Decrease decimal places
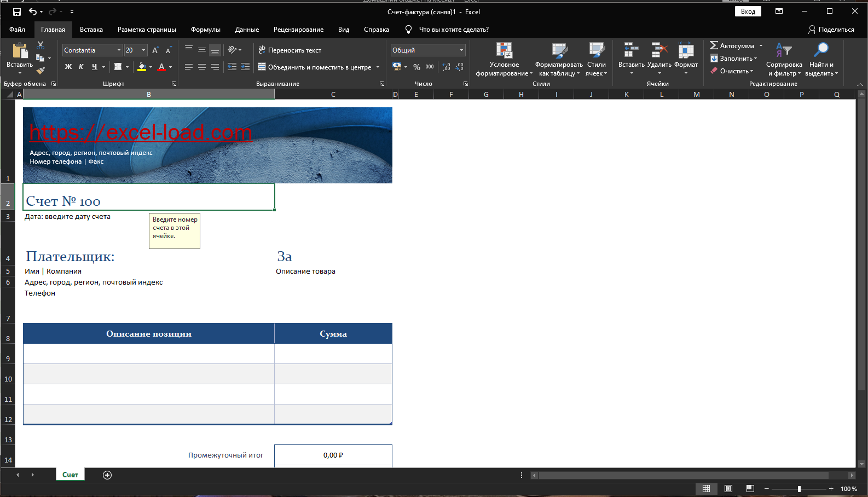This screenshot has height=497, width=868. pyautogui.click(x=460, y=67)
